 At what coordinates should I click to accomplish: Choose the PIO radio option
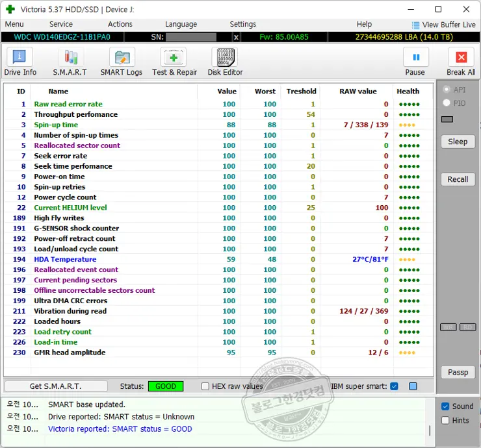coord(447,103)
